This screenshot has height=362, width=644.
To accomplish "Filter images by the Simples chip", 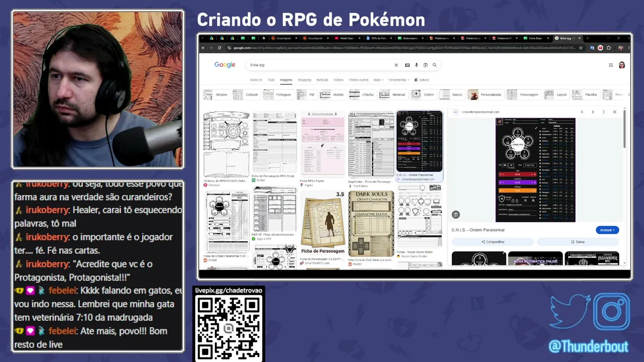I will pos(216,95).
